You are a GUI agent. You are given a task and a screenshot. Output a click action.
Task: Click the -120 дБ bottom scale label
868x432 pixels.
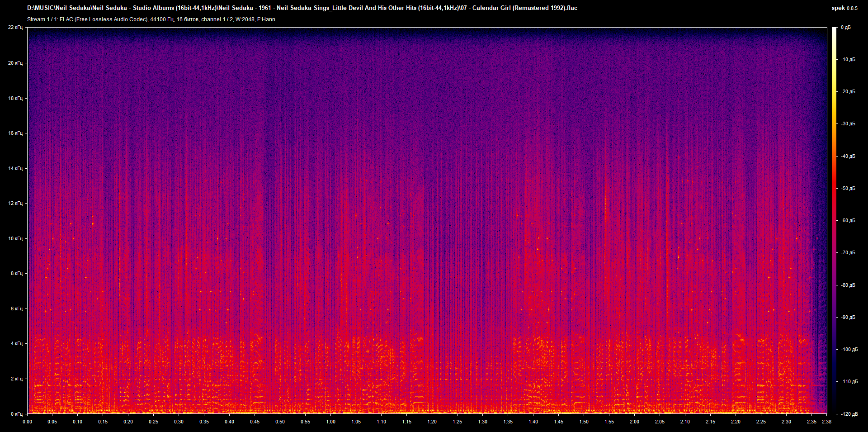(849, 414)
